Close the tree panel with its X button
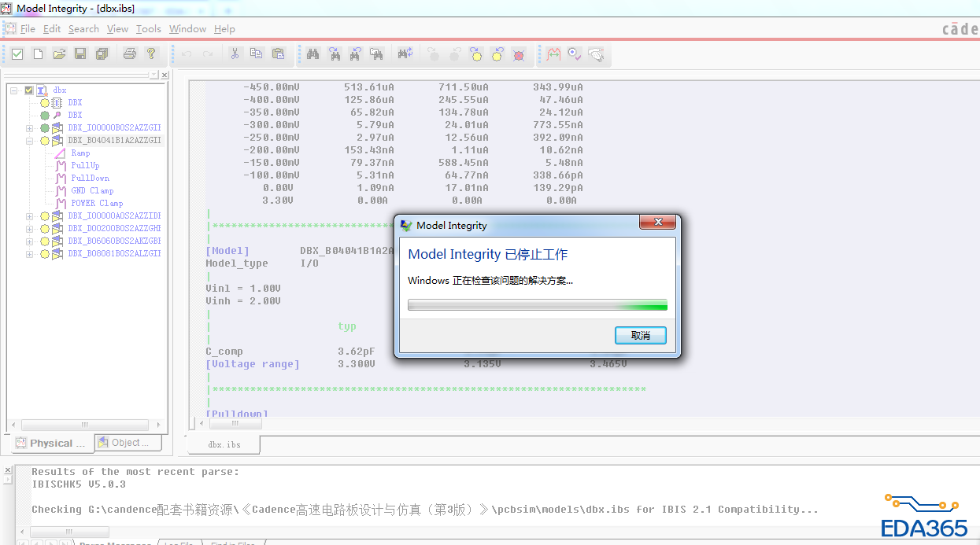The height and width of the screenshot is (545, 980). [x=165, y=75]
